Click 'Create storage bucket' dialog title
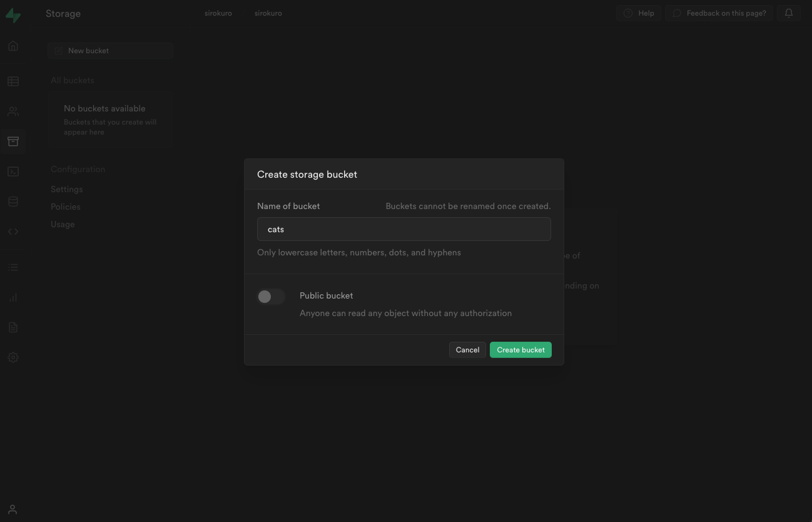812x522 pixels. pyautogui.click(x=307, y=174)
